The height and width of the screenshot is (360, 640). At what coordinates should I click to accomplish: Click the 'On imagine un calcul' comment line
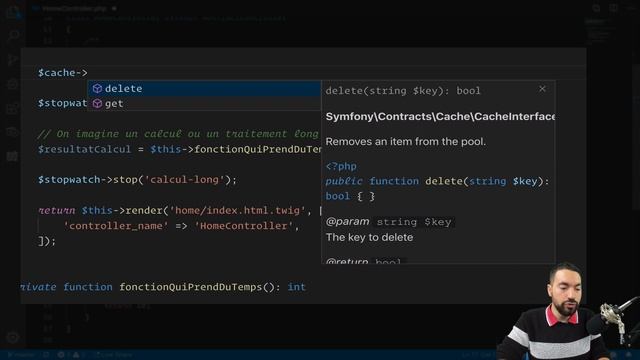coord(178,134)
